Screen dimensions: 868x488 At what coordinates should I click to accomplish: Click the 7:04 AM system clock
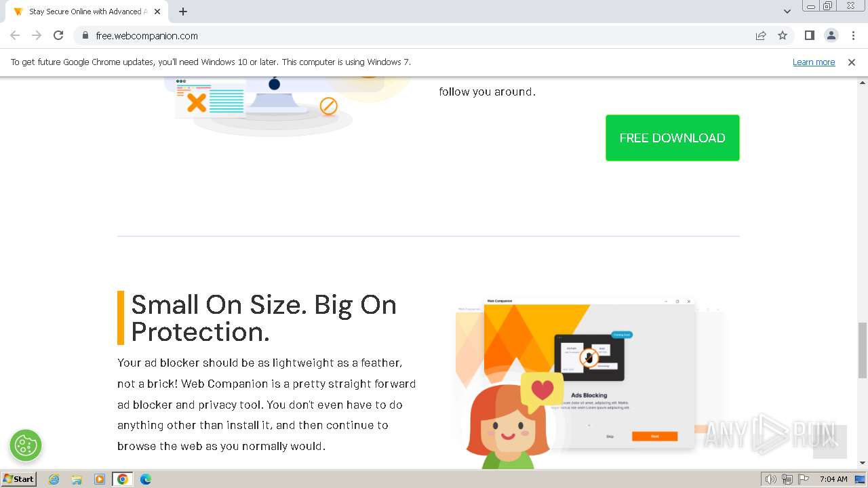833,479
